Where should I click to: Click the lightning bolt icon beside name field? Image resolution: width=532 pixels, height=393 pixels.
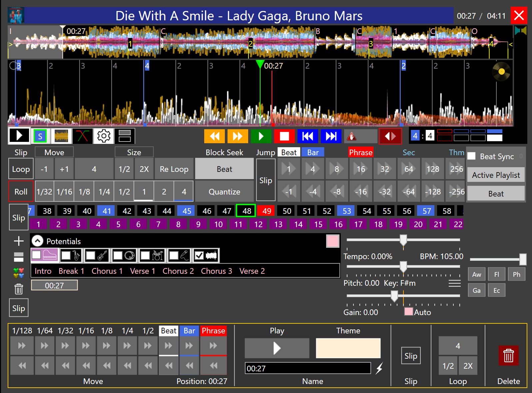pos(379,368)
